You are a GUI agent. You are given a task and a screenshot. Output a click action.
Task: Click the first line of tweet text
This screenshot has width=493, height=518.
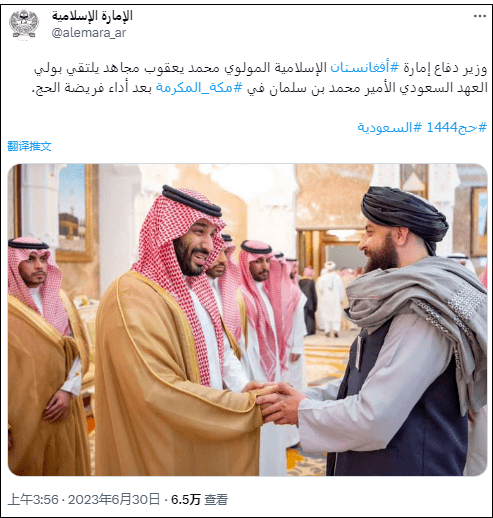coord(260,68)
